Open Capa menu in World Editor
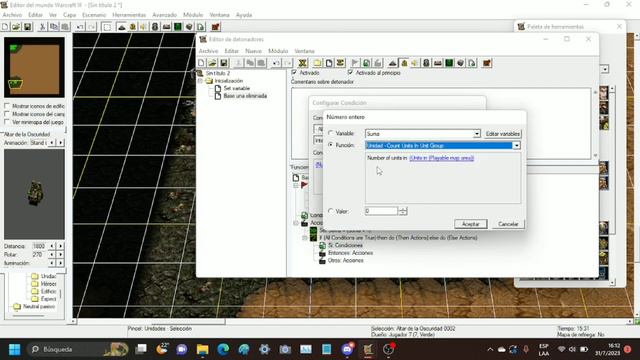The width and height of the screenshot is (640, 360). (69, 15)
